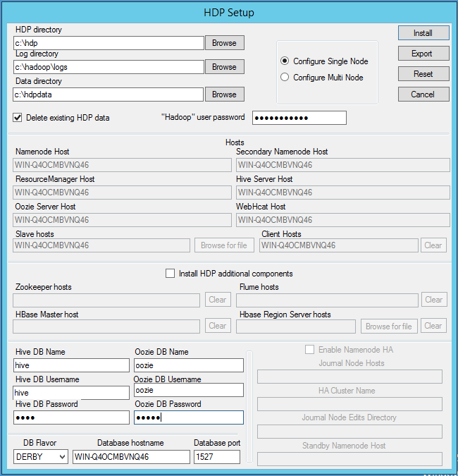Open the DB Flavor dropdown
Image resolution: width=458 pixels, height=476 pixels.
tap(41, 456)
